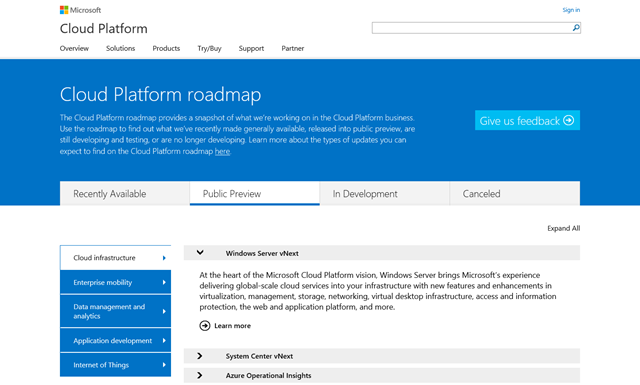Viewport: 640px width, 385px height.
Task: Open the Support menu
Action: tap(251, 48)
